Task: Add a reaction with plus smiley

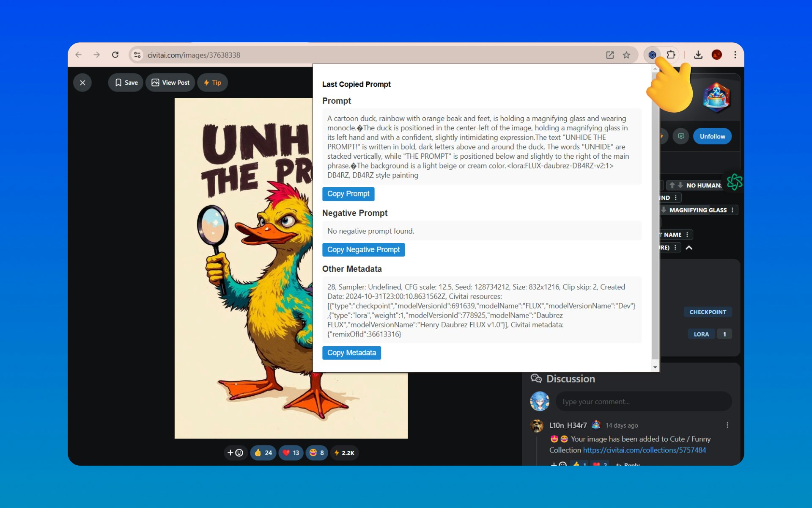Action: pos(235,453)
